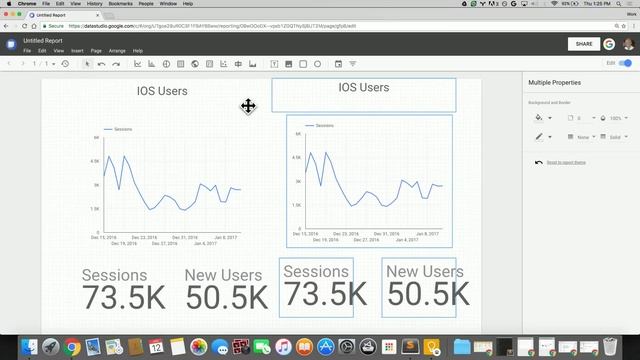
Task: Select the left Sessions line chart
Action: (165, 186)
